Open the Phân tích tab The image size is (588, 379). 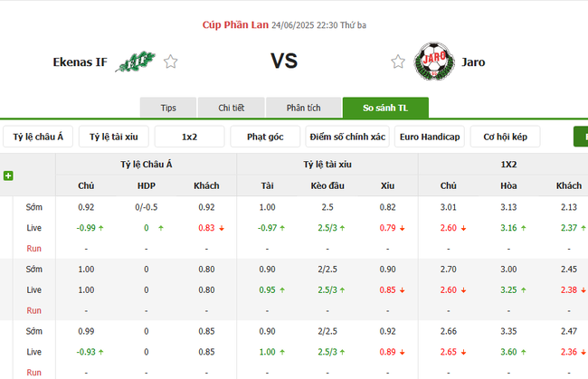[x=304, y=108]
